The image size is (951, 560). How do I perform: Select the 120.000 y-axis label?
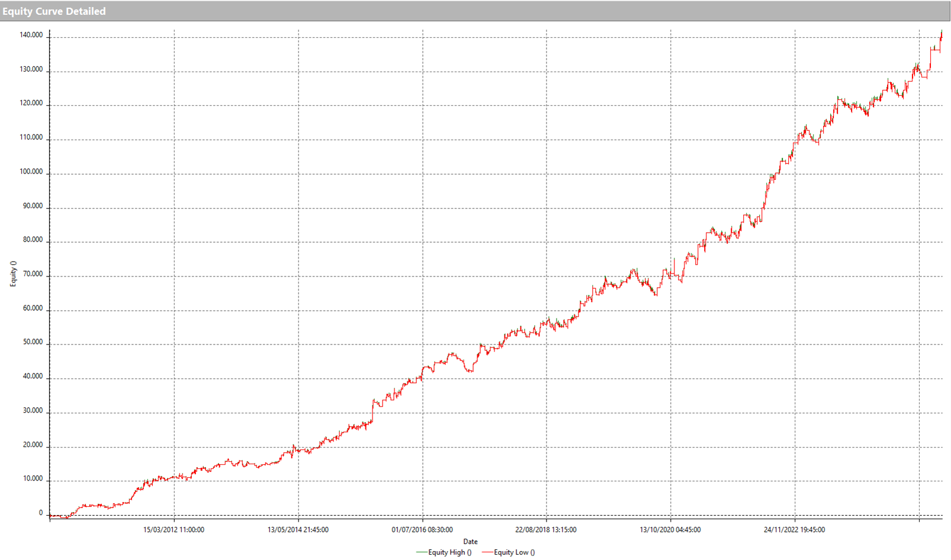[31, 103]
